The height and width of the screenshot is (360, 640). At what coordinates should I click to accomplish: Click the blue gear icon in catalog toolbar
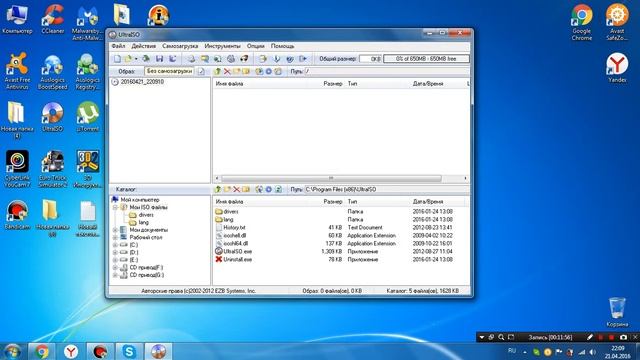coord(269,189)
